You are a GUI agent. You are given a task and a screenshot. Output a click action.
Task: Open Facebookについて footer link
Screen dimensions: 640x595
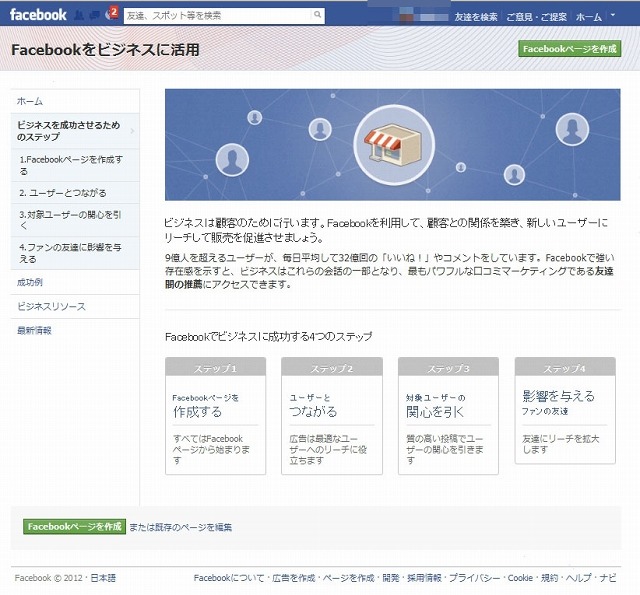coord(229,578)
